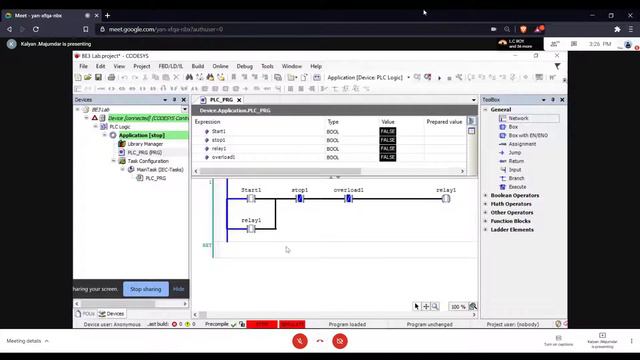The width and height of the screenshot is (640, 360).
Task: Open the FBD/LD/IL menu
Action: pyautogui.click(x=171, y=66)
